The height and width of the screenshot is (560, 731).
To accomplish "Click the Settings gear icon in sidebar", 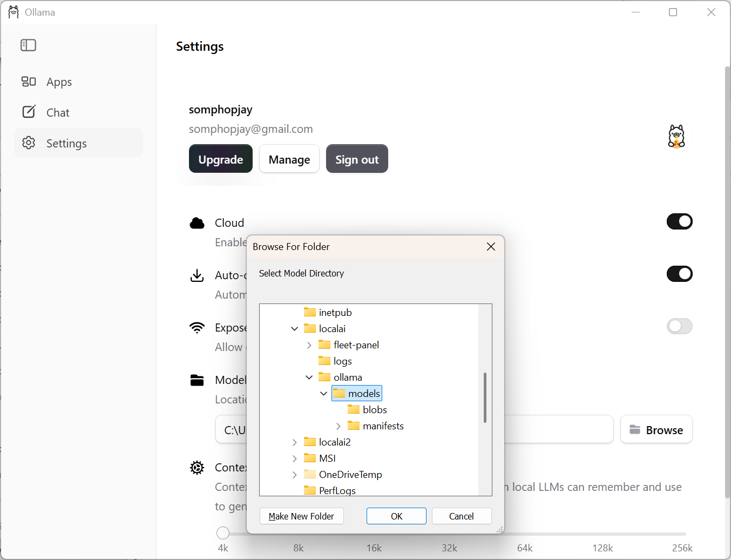I will (x=29, y=143).
